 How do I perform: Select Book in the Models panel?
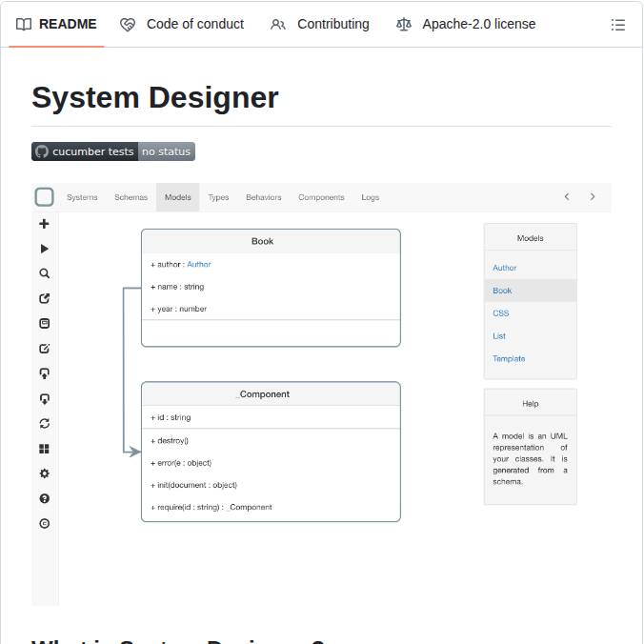[531, 291]
